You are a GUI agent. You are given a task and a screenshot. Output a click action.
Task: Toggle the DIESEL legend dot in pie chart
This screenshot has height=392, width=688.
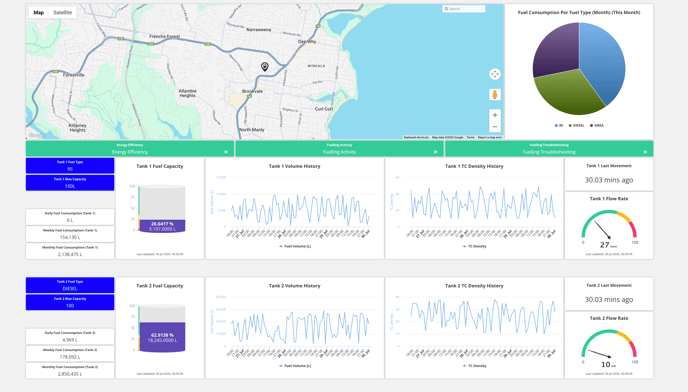pyautogui.click(x=570, y=126)
